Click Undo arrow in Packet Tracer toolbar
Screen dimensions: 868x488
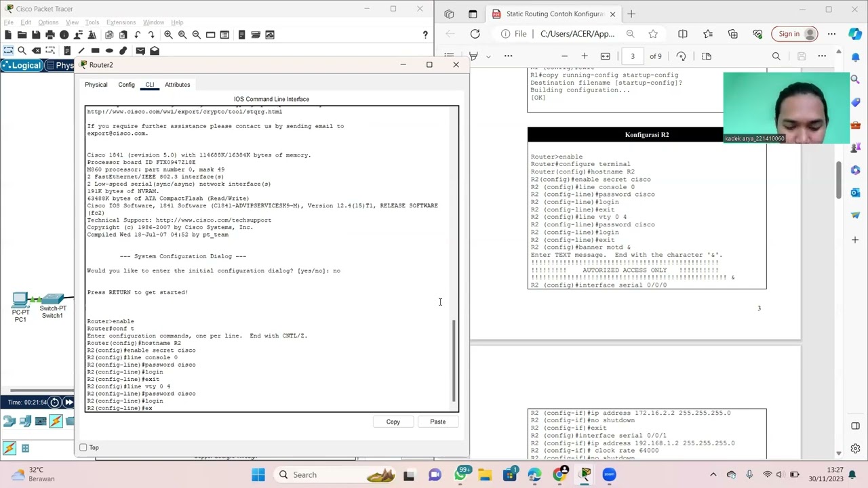coord(138,35)
